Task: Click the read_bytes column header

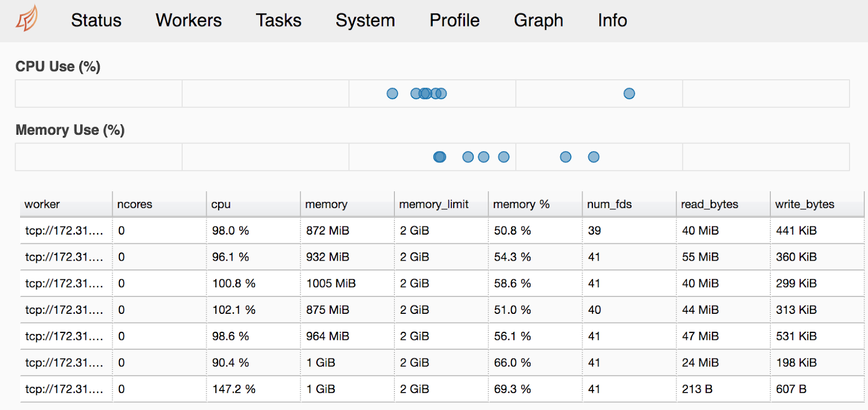Action: tap(709, 204)
